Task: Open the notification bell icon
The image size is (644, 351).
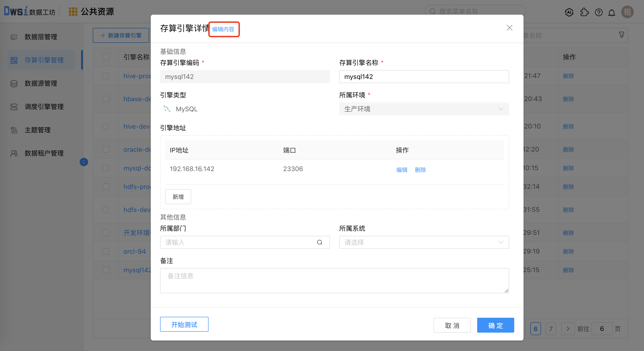Action: [x=612, y=12]
